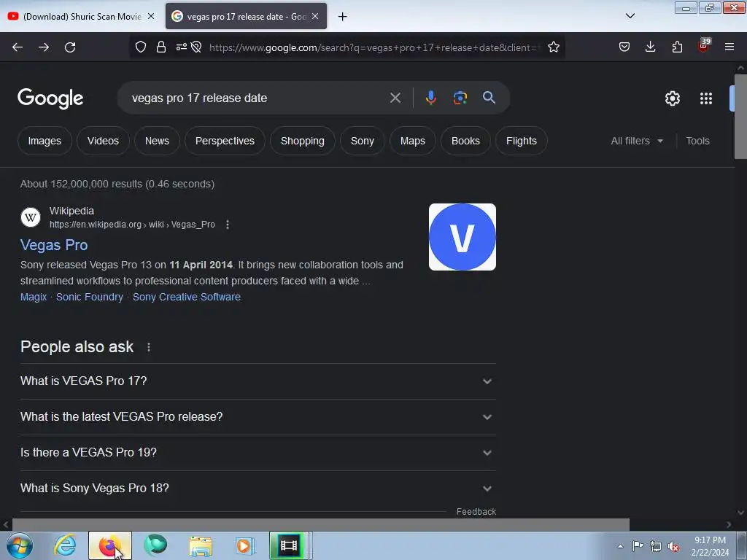Open the extensions puzzle icon
The width and height of the screenshot is (747, 560).
677,47
